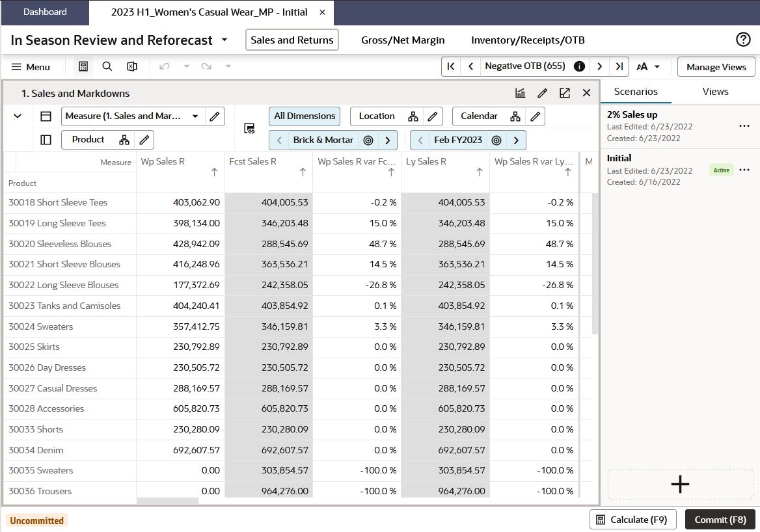
Task: Collapse the dimension panel chevron
Action: click(18, 116)
